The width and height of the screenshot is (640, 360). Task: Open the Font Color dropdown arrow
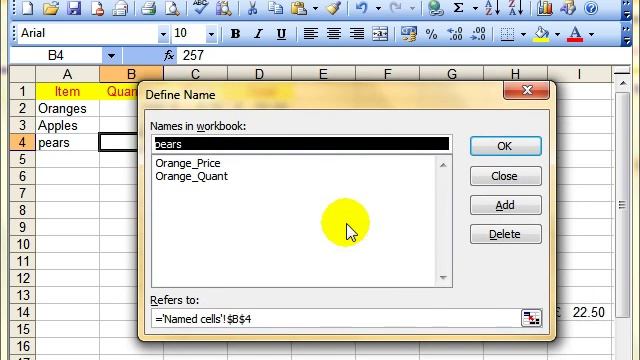591,34
